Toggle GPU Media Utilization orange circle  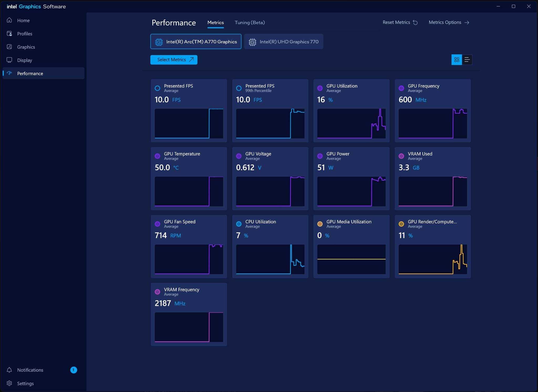coord(320,224)
